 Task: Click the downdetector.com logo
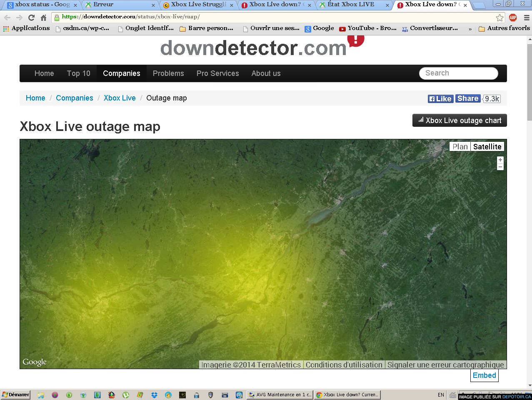pos(262,46)
